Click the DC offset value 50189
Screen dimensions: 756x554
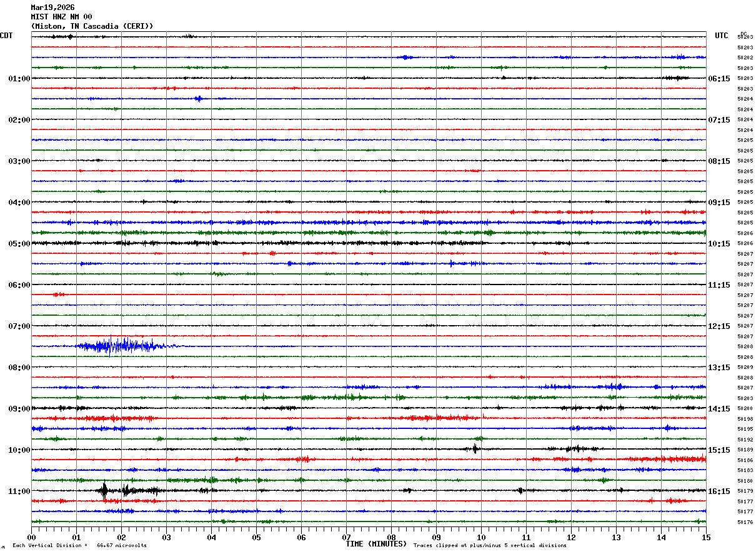(745, 450)
